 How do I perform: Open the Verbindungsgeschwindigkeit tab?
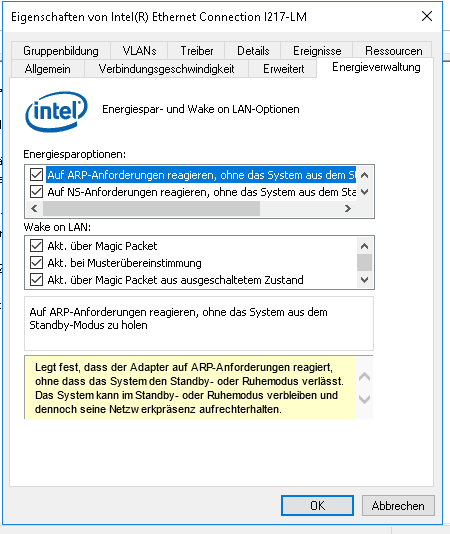point(166,69)
